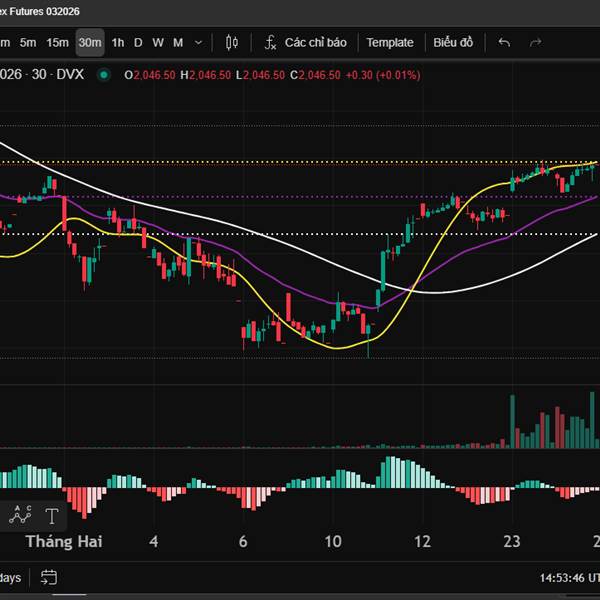Click the fx indicators icon
The height and width of the screenshot is (600, 600).
(x=271, y=42)
